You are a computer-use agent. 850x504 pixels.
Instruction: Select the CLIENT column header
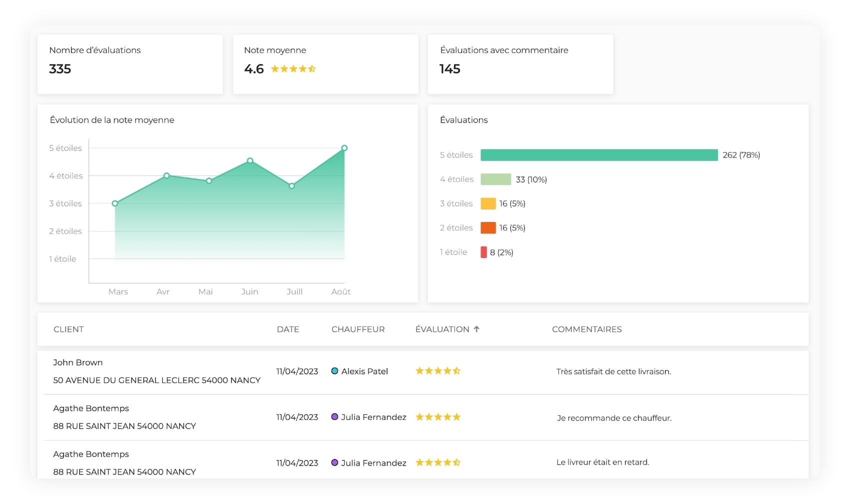pos(68,329)
